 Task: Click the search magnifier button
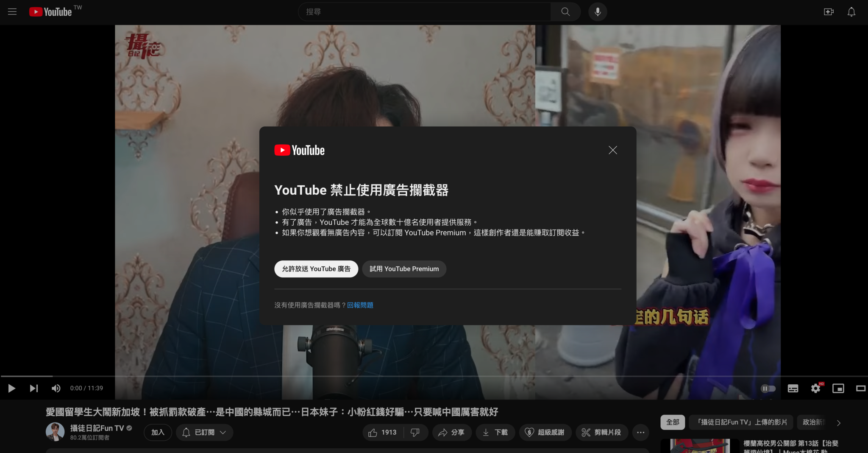(x=565, y=12)
